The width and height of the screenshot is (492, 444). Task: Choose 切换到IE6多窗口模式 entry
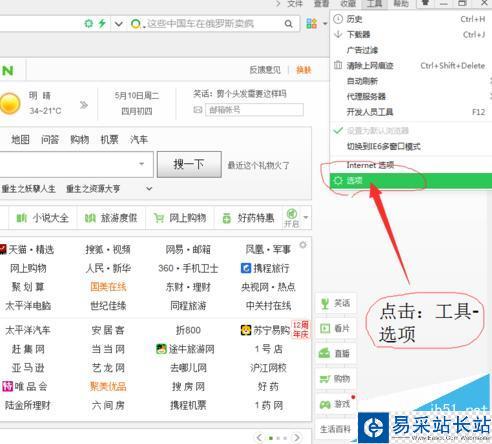click(411, 146)
